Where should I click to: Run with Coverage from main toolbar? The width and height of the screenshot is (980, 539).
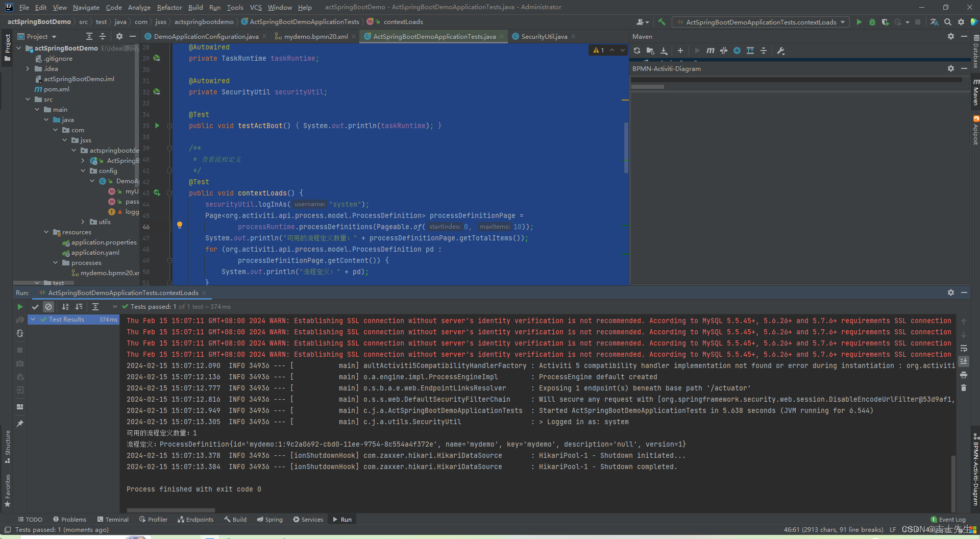(885, 22)
